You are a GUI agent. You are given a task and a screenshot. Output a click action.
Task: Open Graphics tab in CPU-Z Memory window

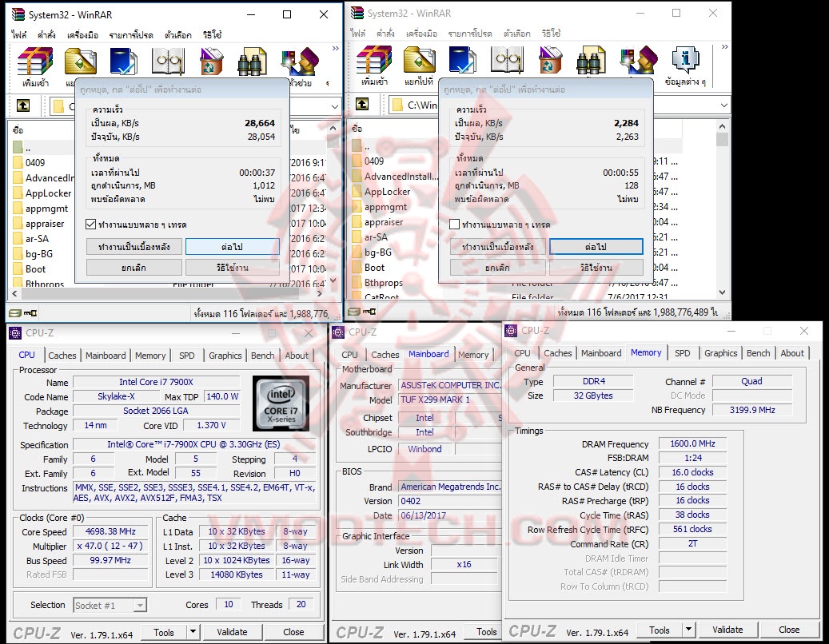[720, 353]
